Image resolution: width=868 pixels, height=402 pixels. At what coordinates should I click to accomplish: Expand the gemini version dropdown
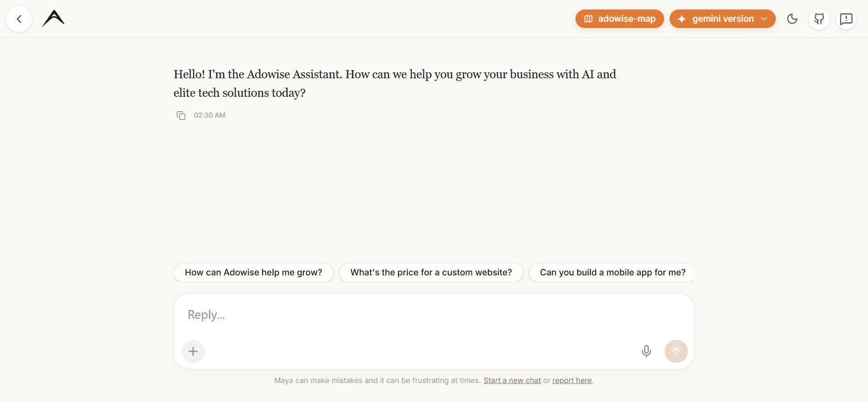(x=722, y=19)
